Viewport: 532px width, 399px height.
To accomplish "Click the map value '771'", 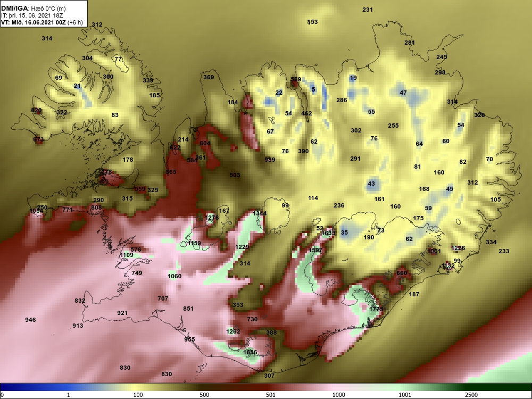I will pos(68,210).
